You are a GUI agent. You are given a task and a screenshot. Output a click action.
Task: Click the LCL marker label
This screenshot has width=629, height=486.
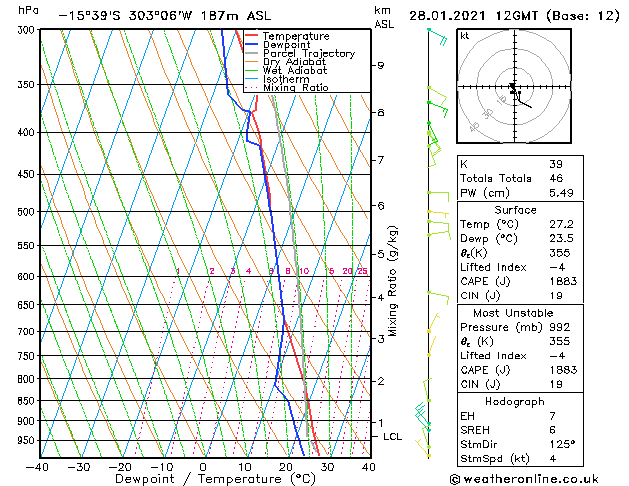(393, 437)
